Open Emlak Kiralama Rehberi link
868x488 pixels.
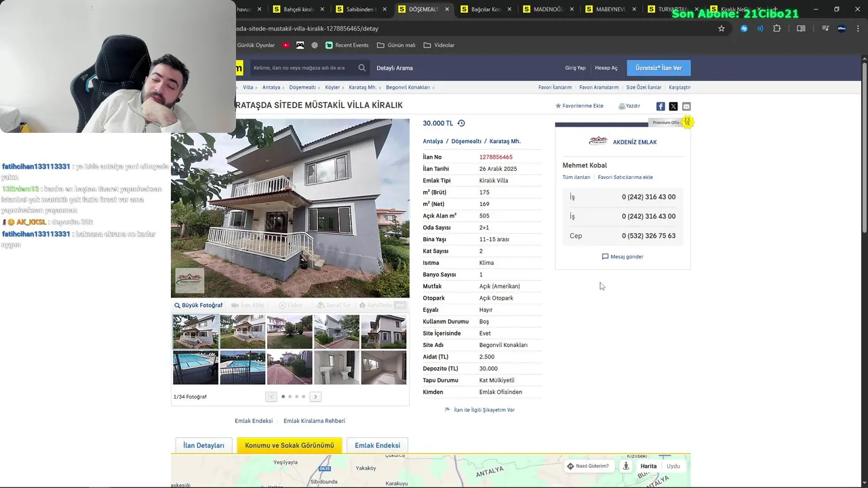pos(314,421)
